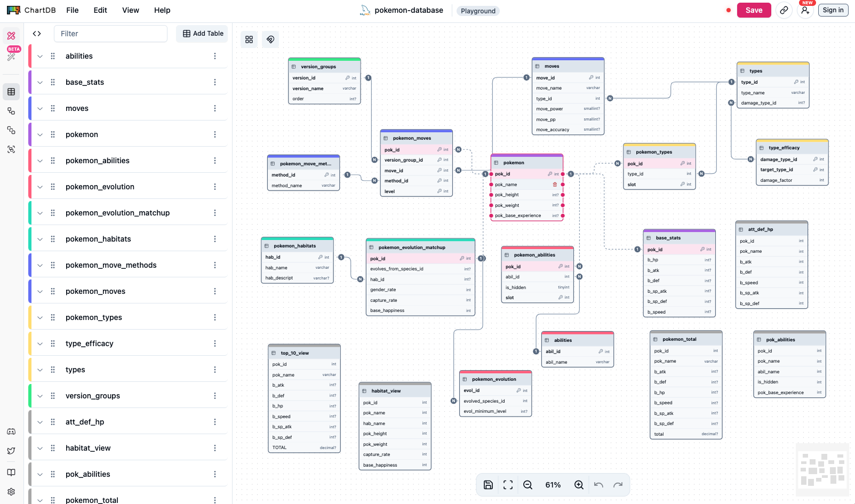Open the settings gear icon
This screenshot has width=855, height=504.
pos(11,492)
